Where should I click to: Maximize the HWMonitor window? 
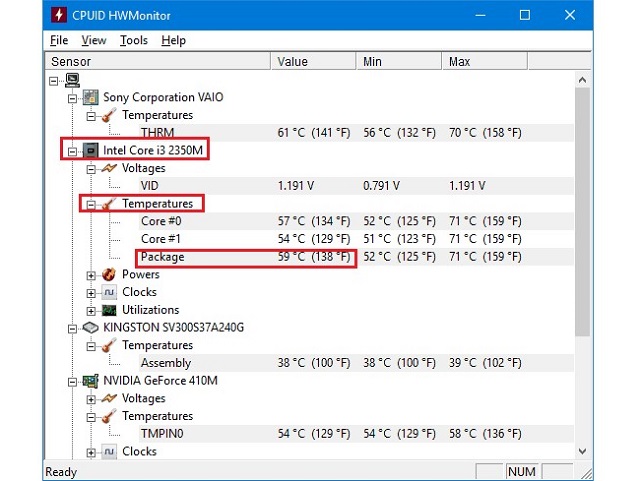click(525, 15)
